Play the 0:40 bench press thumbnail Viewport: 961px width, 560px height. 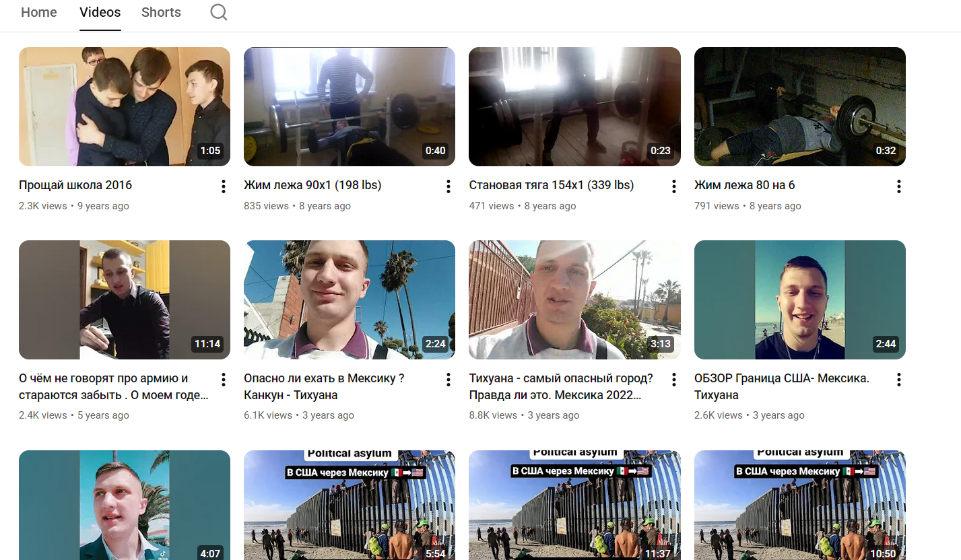pos(349,106)
